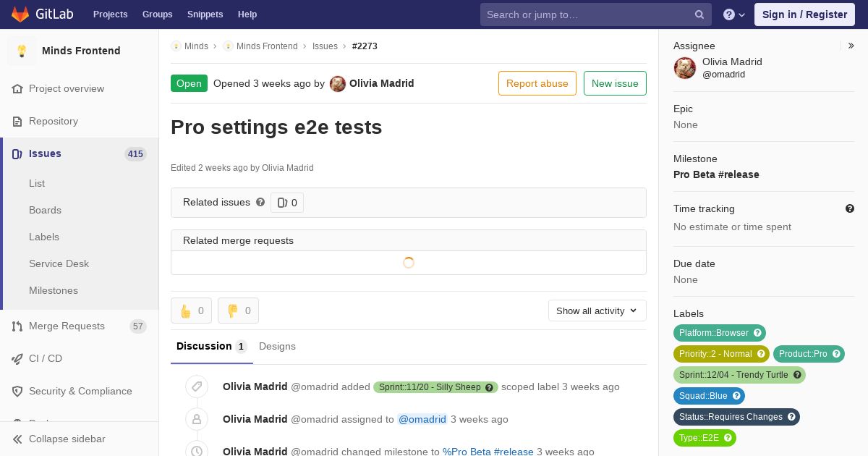Open the Issues breadcrumb link
This screenshot has height=456, width=868.
point(325,46)
